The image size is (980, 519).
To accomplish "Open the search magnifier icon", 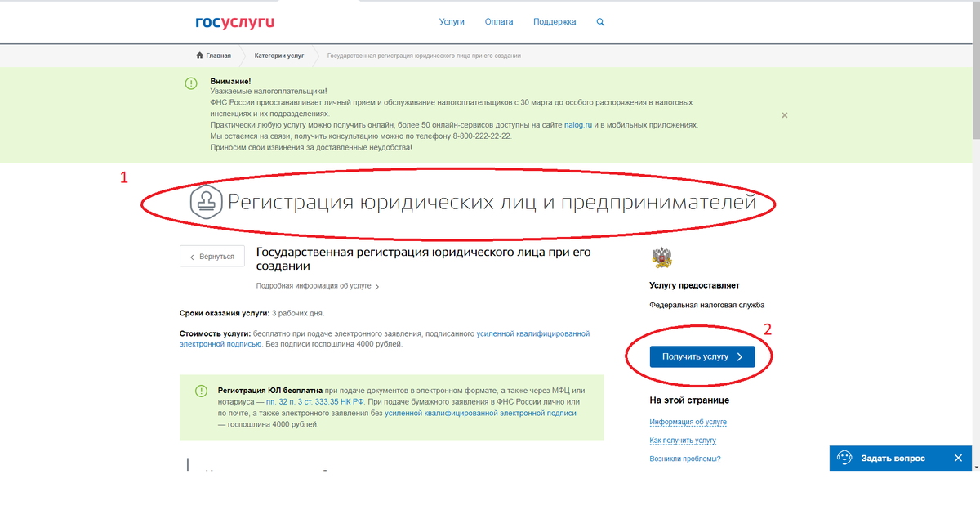I will click(x=601, y=22).
